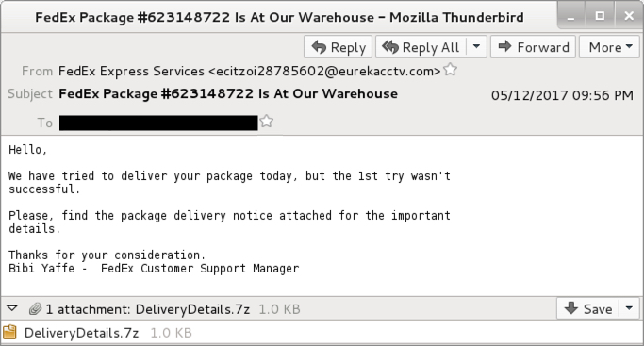The image size is (644, 346).
Task: Click the sender email address eurekacctv.com
Action: point(324,71)
